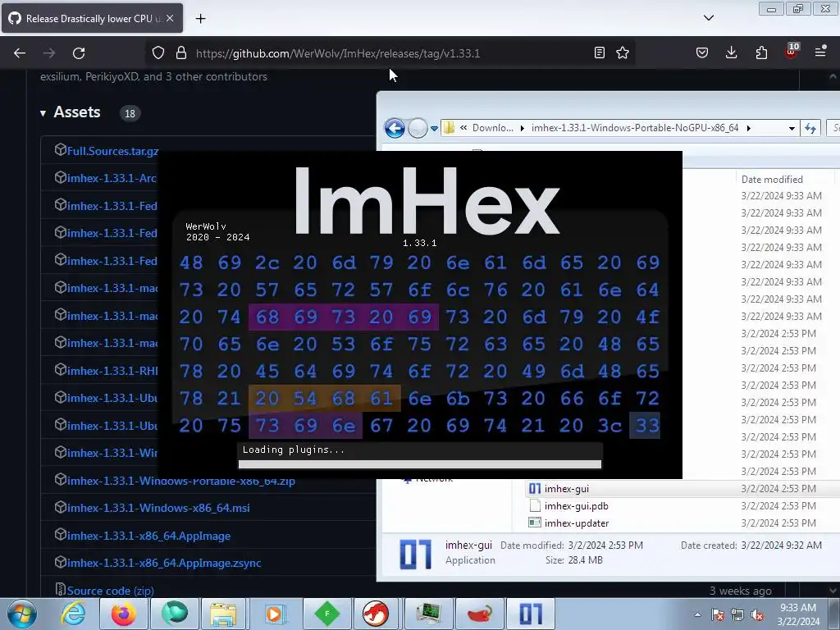The height and width of the screenshot is (630, 840).
Task: Open the Firefox extensions puzzle icon
Action: 761,52
